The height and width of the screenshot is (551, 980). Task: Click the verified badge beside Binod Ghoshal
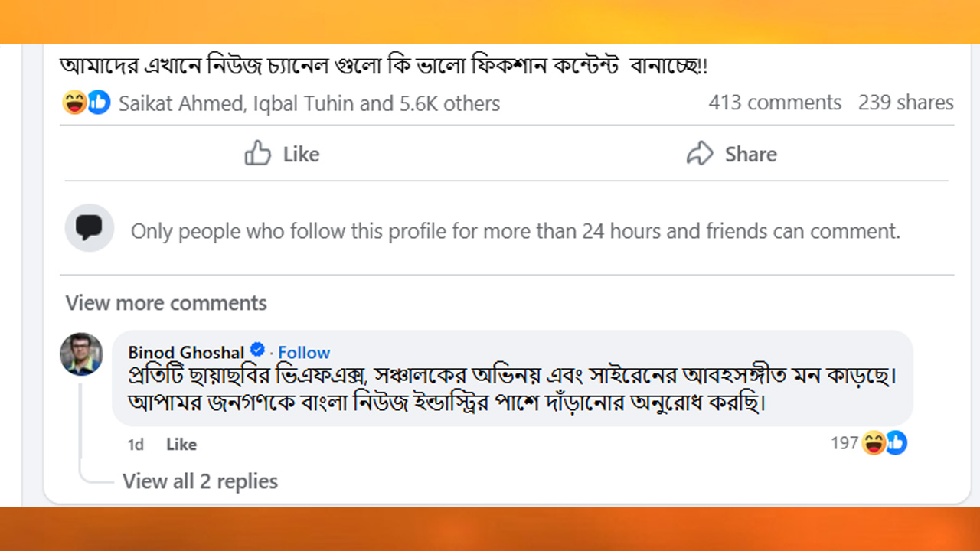point(258,351)
